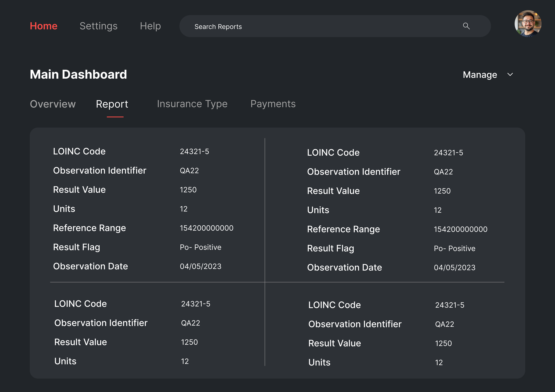Select top-left Result Value 1250
555x392 pixels.
188,190
